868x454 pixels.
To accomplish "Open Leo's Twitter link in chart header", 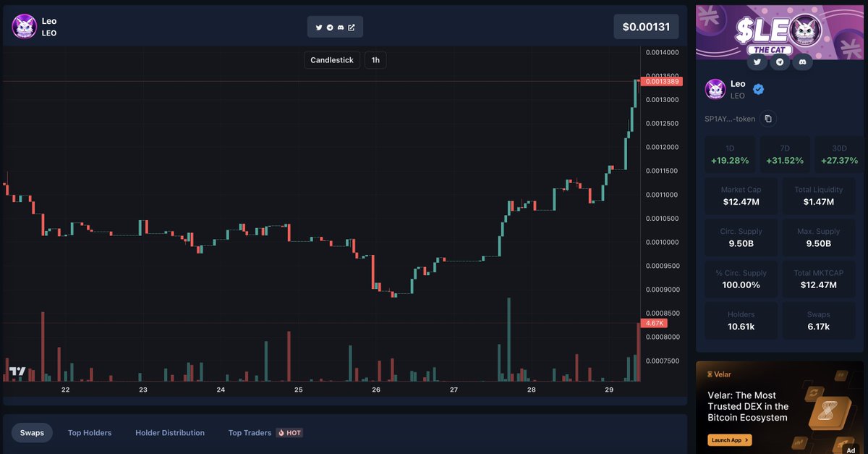I will tap(319, 28).
